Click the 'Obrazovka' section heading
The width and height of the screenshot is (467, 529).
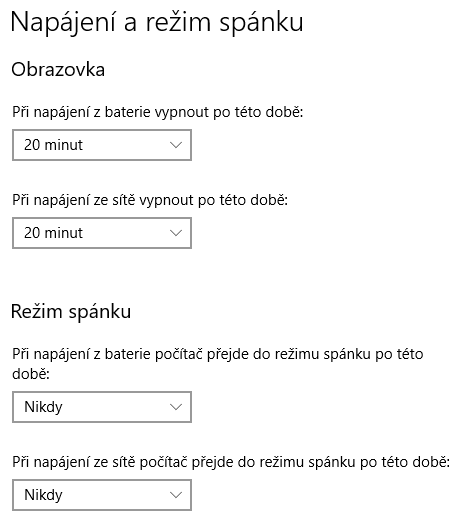coord(58,70)
